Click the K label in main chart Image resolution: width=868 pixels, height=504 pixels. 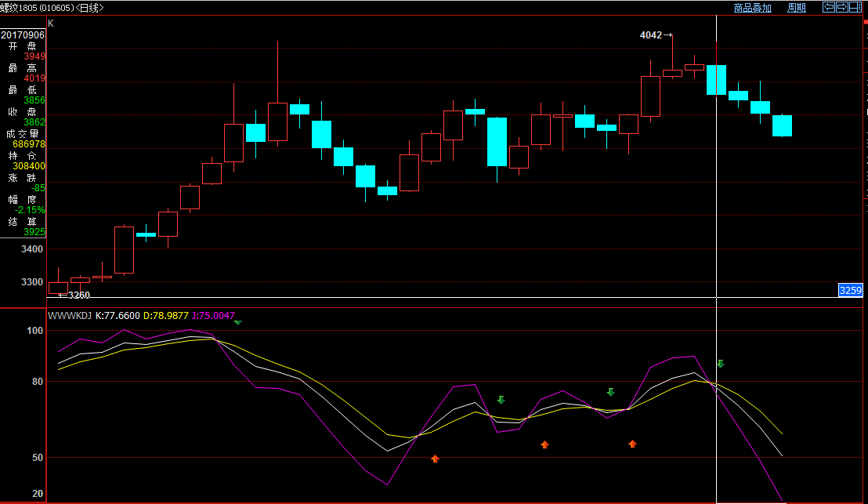(x=51, y=24)
